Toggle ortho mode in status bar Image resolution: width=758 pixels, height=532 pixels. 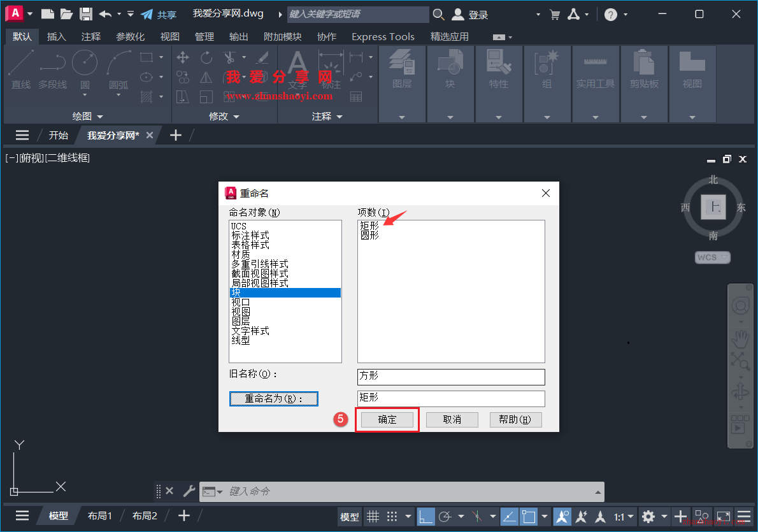425,517
